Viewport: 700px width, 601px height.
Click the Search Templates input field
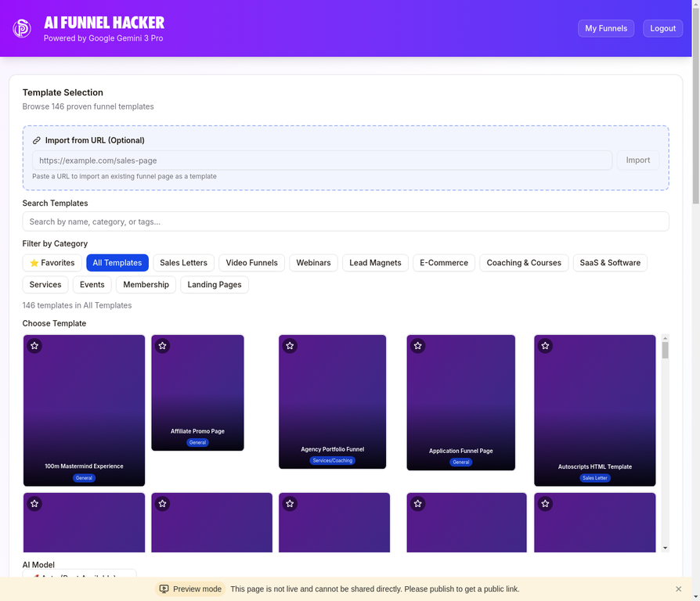click(345, 221)
